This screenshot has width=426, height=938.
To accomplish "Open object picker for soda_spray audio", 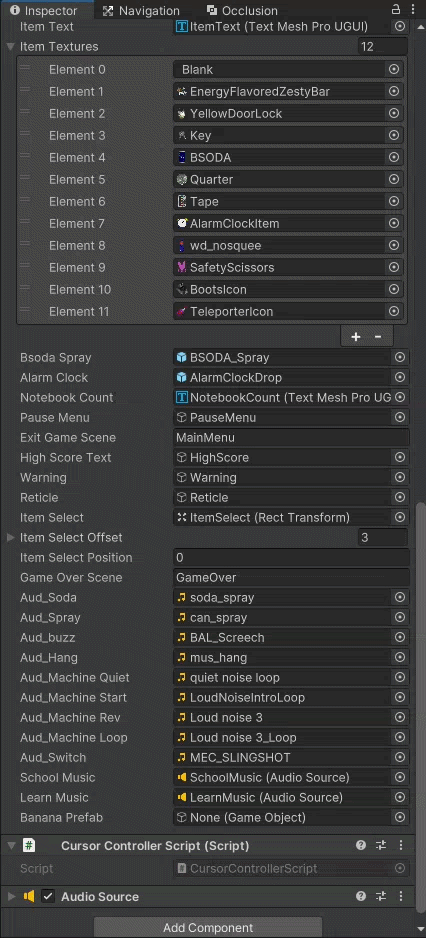I will pyautogui.click(x=400, y=598).
